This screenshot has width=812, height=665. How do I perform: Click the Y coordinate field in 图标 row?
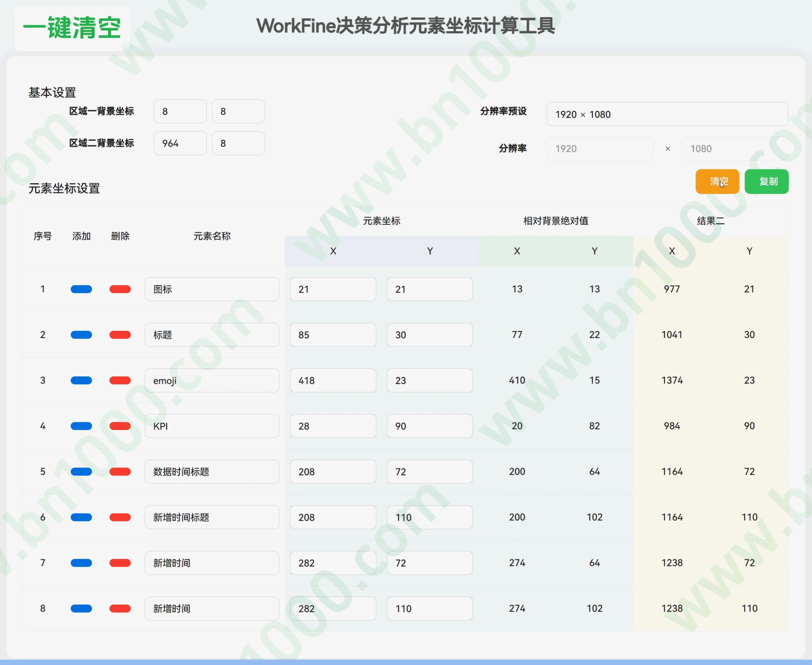[430, 289]
